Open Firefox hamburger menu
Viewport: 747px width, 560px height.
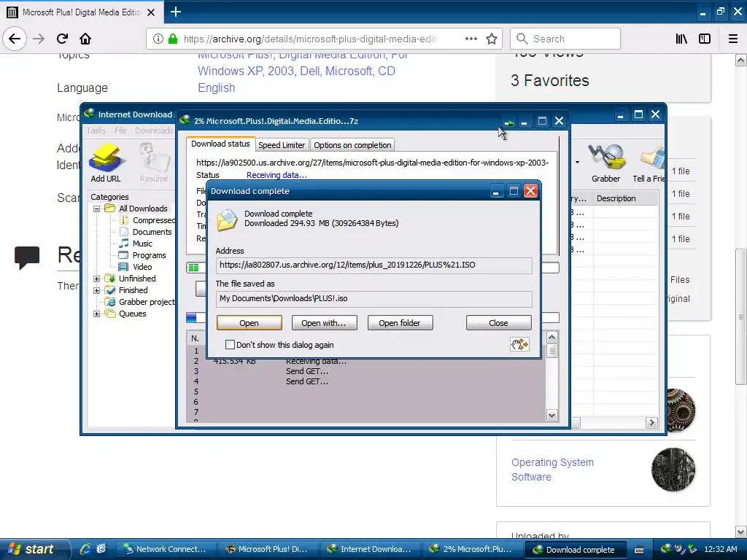(x=732, y=39)
